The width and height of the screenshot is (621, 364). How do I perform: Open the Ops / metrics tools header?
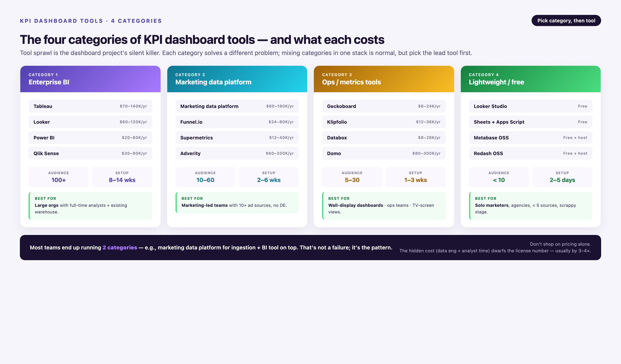point(384,79)
